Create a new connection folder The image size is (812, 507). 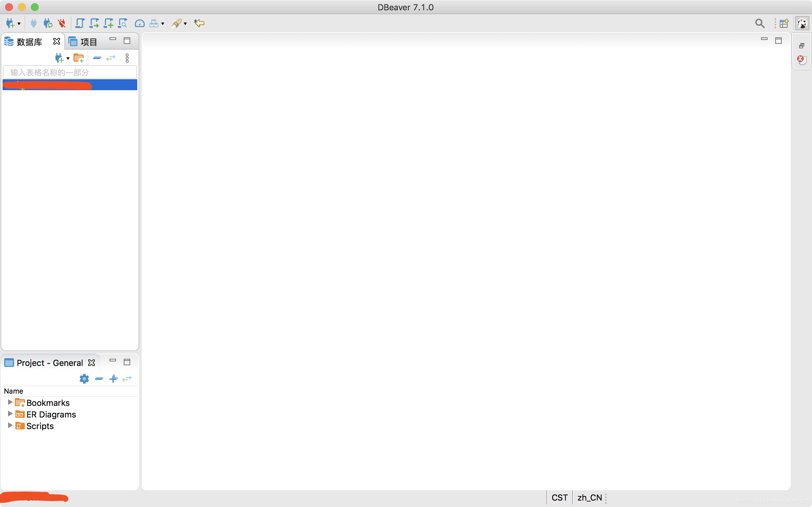coord(79,58)
